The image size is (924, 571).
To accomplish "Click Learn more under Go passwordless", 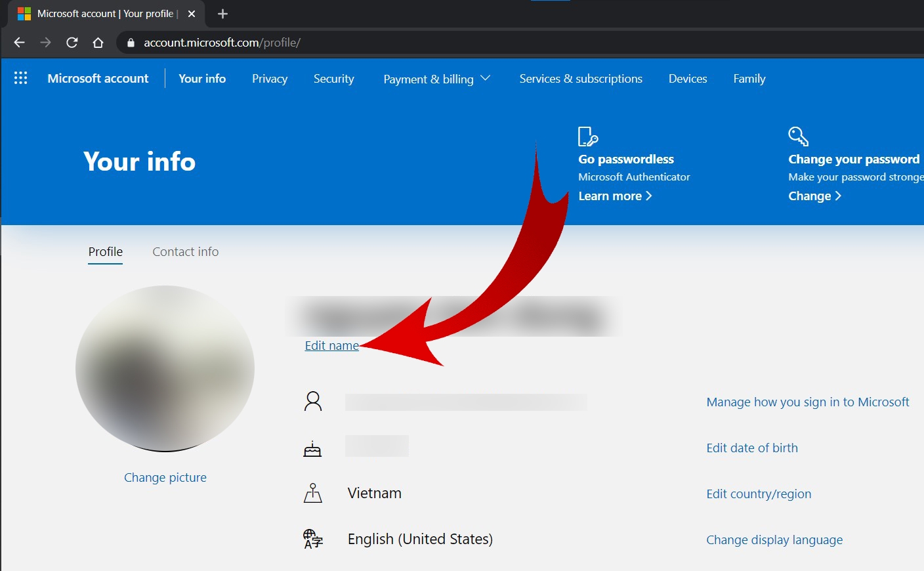I will click(615, 196).
